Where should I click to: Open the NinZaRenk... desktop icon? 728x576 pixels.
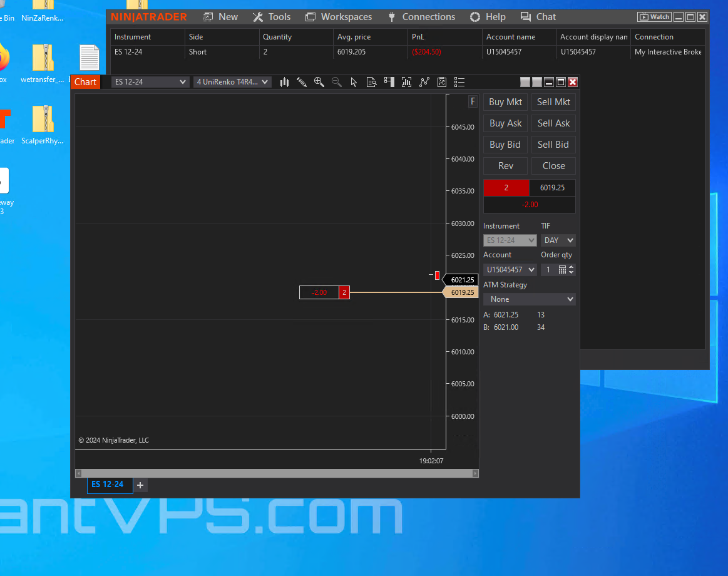click(x=42, y=12)
